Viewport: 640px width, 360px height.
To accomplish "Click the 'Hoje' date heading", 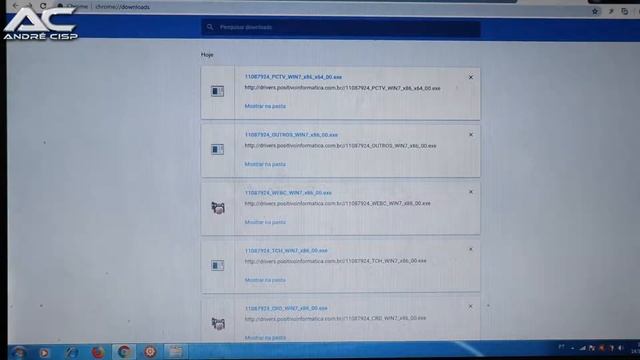I will [x=207, y=55].
